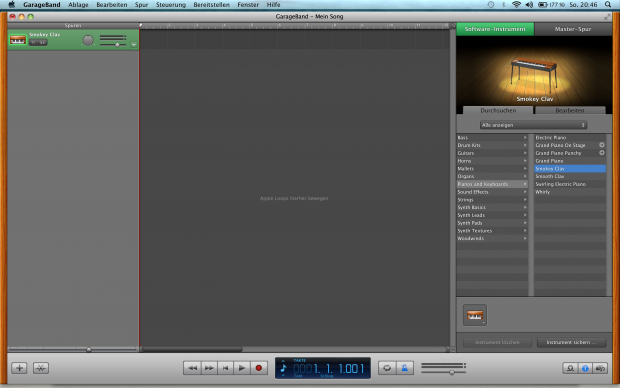Open the instrument icon picker button
Viewport: 620px width, 388px height.
point(474,315)
